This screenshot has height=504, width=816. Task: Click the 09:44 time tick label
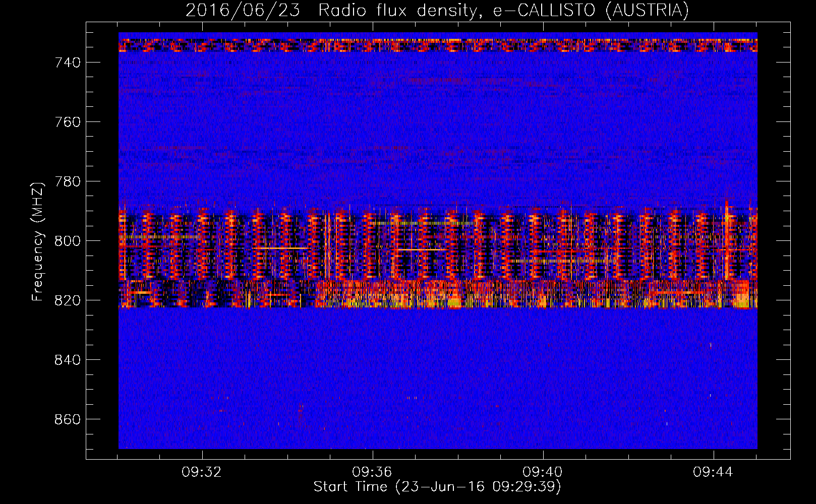point(713,472)
